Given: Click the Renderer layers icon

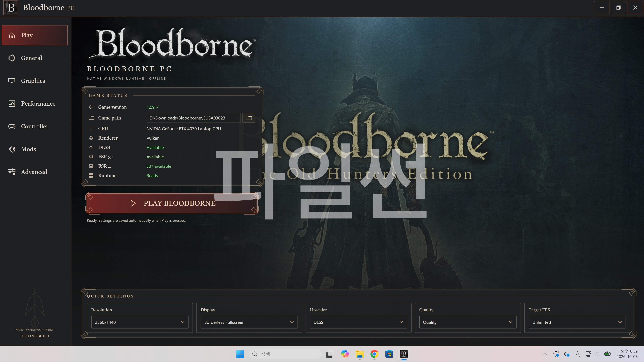Looking at the screenshot, I should click(91, 138).
